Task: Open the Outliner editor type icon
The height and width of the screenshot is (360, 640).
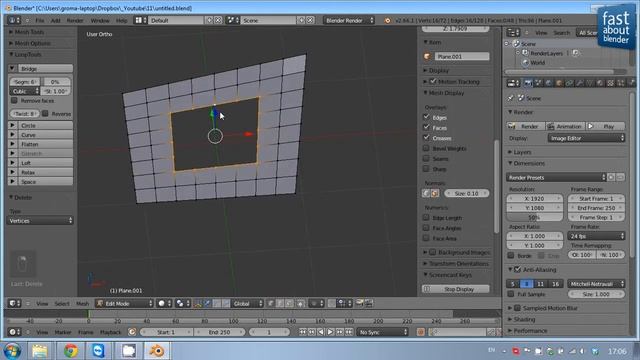Action: click(513, 32)
